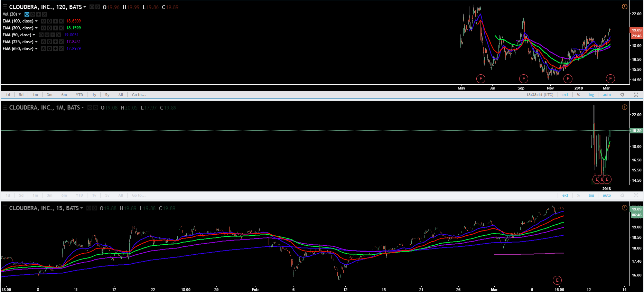Viewport: 644px width, 292px height.
Task: Collapse the legend of the 1M chart
Action: pos(5,107)
